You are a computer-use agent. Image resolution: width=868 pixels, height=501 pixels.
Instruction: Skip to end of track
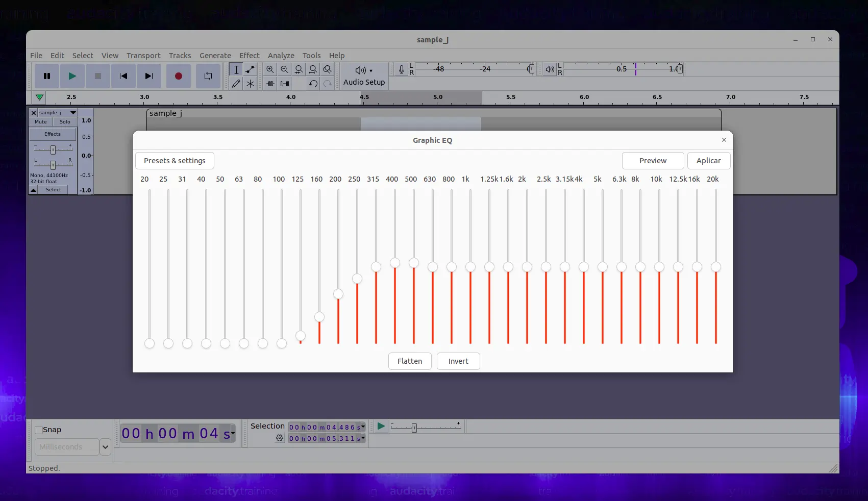pos(149,76)
